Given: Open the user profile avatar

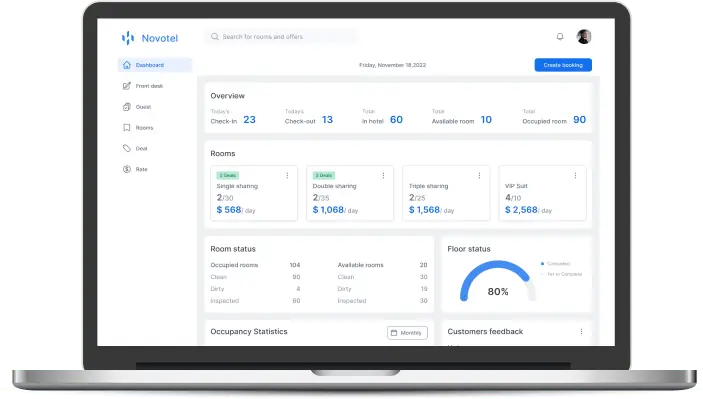Looking at the screenshot, I should click(584, 36).
